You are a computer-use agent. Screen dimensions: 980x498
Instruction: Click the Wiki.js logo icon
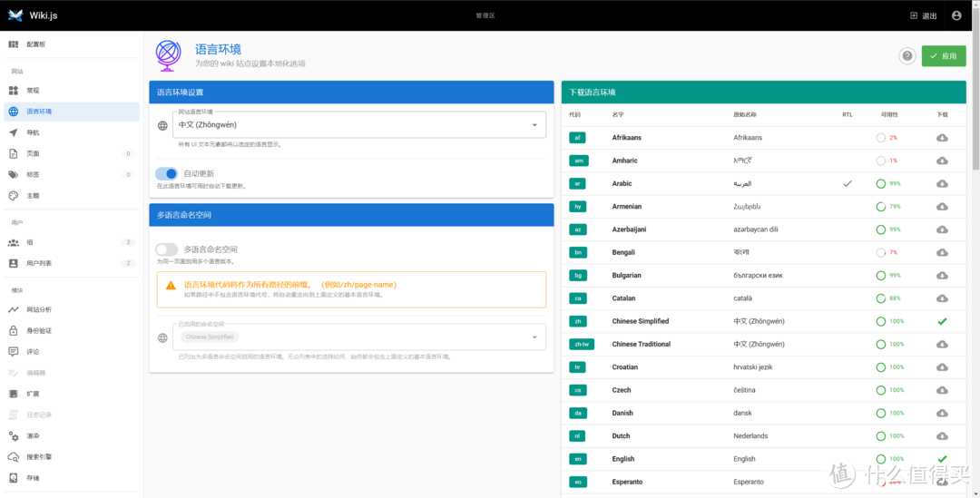click(x=15, y=15)
